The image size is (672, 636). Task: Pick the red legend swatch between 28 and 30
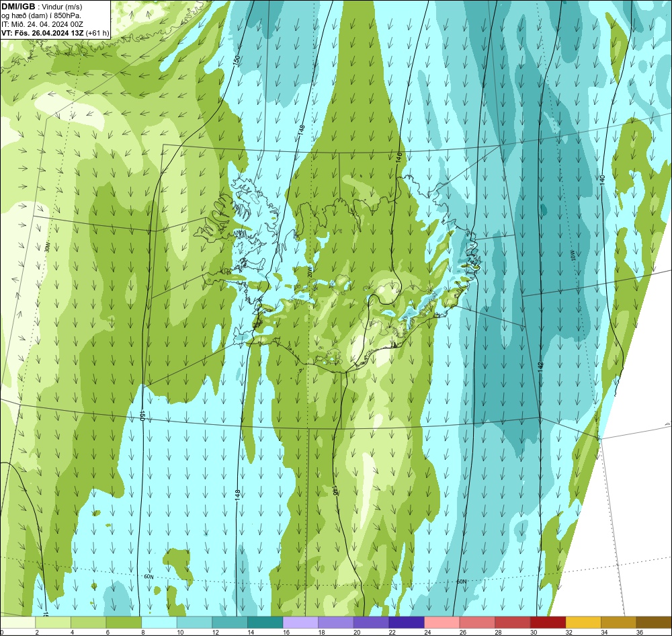pos(513,623)
